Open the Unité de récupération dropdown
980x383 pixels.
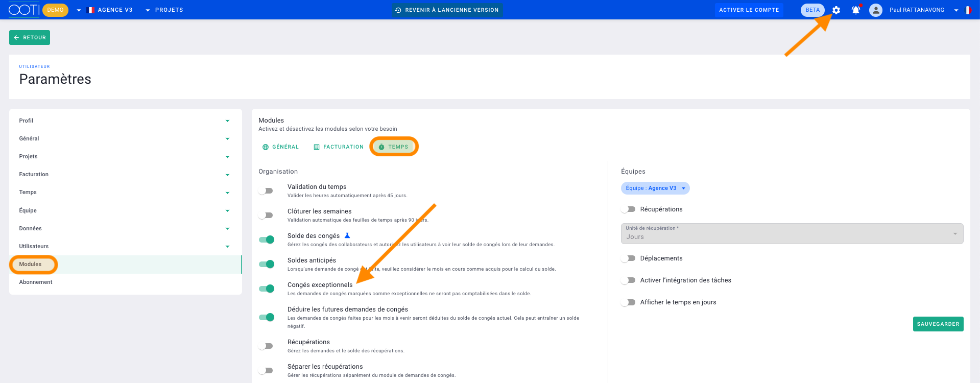[792, 233]
